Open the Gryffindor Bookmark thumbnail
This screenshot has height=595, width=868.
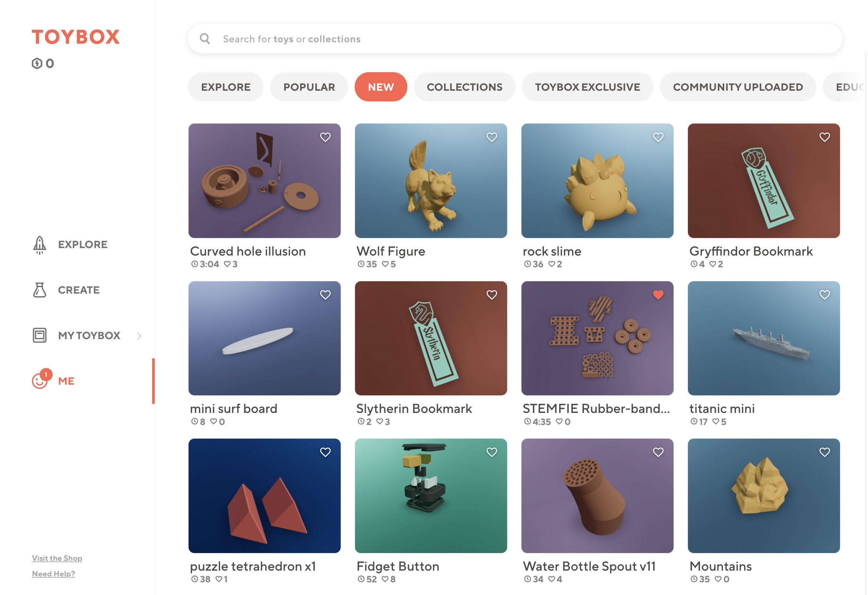coord(764,181)
